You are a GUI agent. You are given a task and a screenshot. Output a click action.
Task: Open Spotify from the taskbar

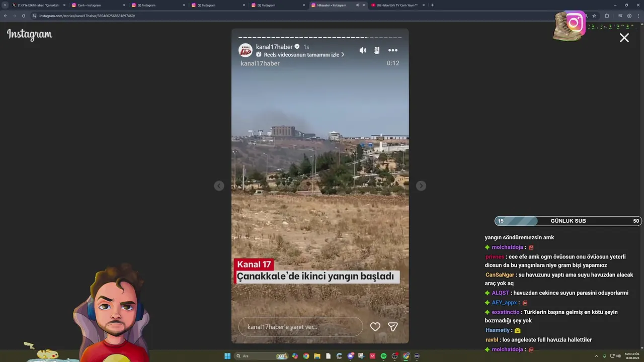(383, 356)
